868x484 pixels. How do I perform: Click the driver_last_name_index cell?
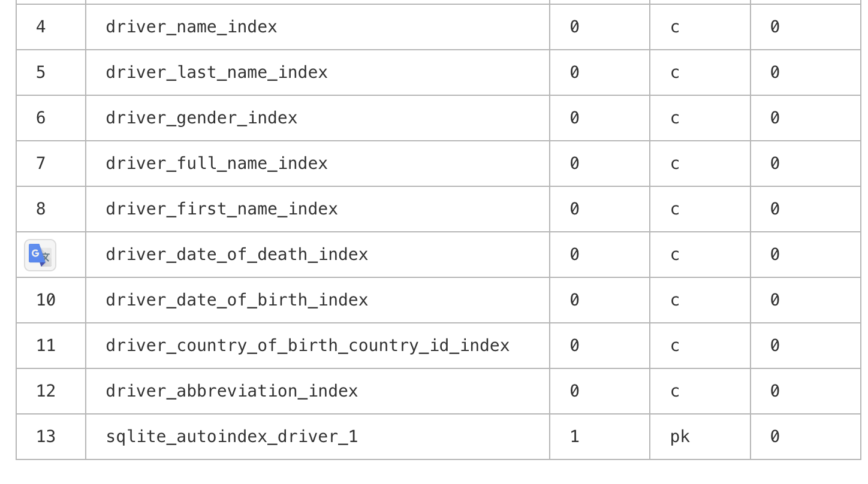click(216, 72)
